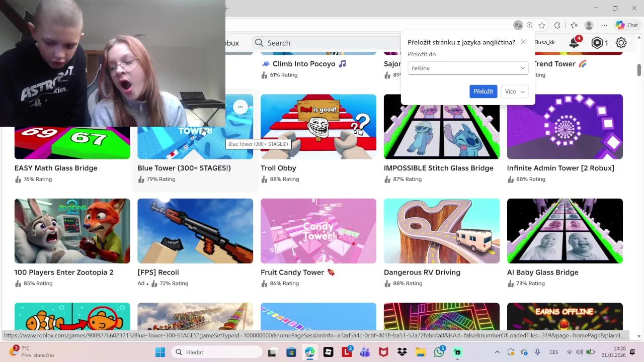
Task: Click the Přeložit button
Action: (483, 92)
